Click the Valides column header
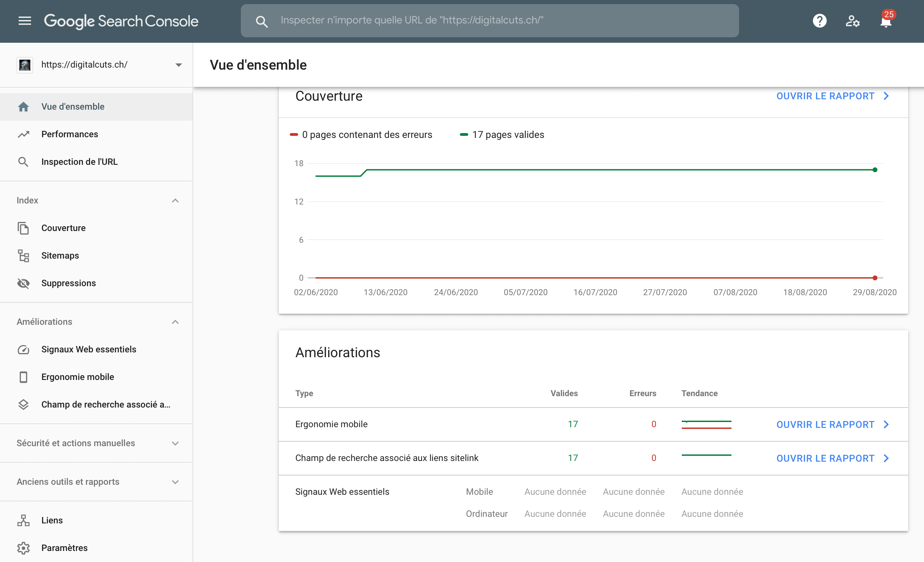This screenshot has height=562, width=924. click(x=564, y=393)
